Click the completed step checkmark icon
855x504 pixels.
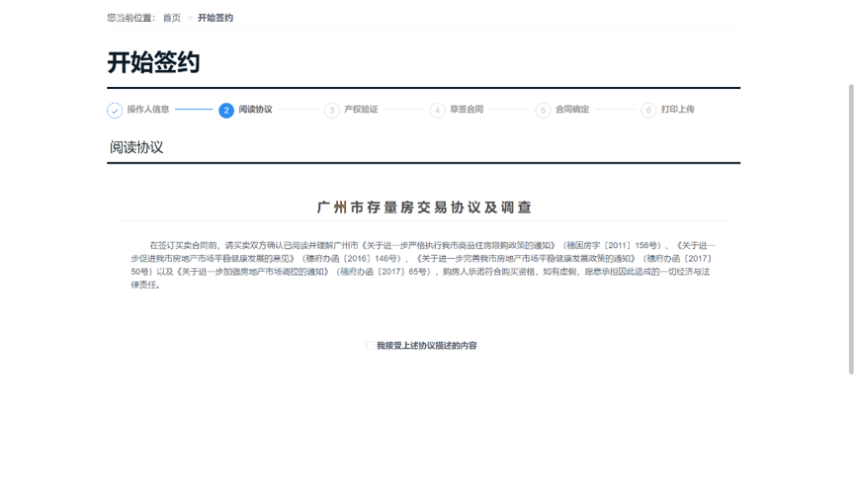click(115, 110)
